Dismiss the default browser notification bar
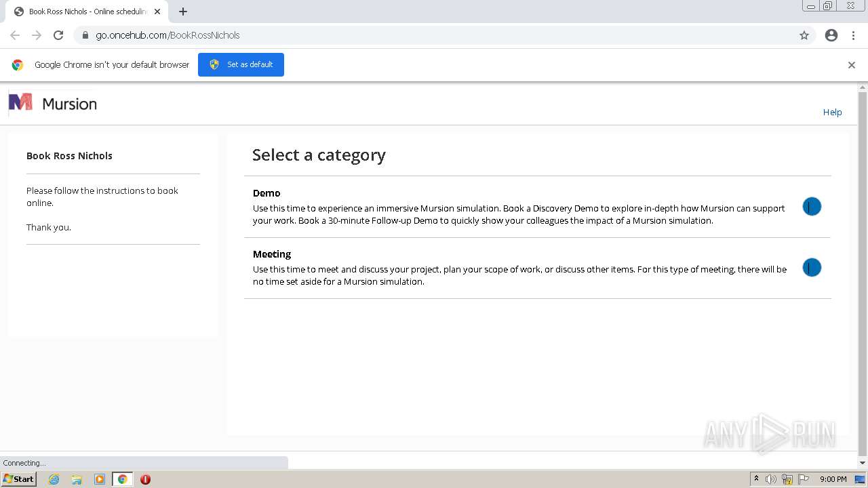 [851, 65]
